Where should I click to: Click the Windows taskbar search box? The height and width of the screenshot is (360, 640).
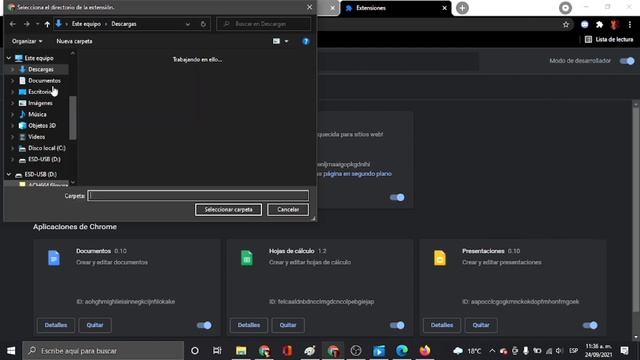(x=103, y=351)
